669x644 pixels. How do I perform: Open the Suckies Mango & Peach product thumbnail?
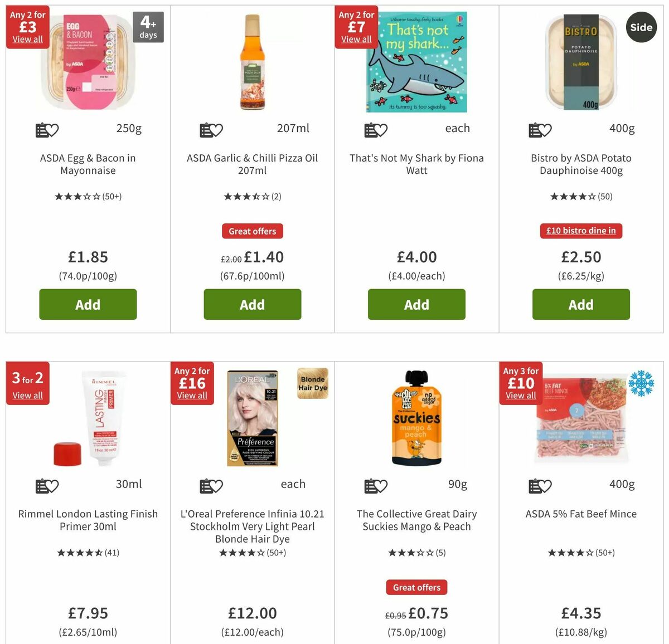pyautogui.click(x=416, y=417)
